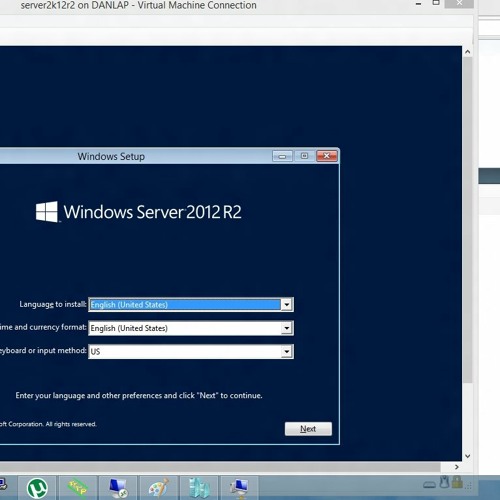The height and width of the screenshot is (500, 500).
Task: Open Hyper-V Manager servers icon in taskbar
Action: pyautogui.click(x=199, y=488)
